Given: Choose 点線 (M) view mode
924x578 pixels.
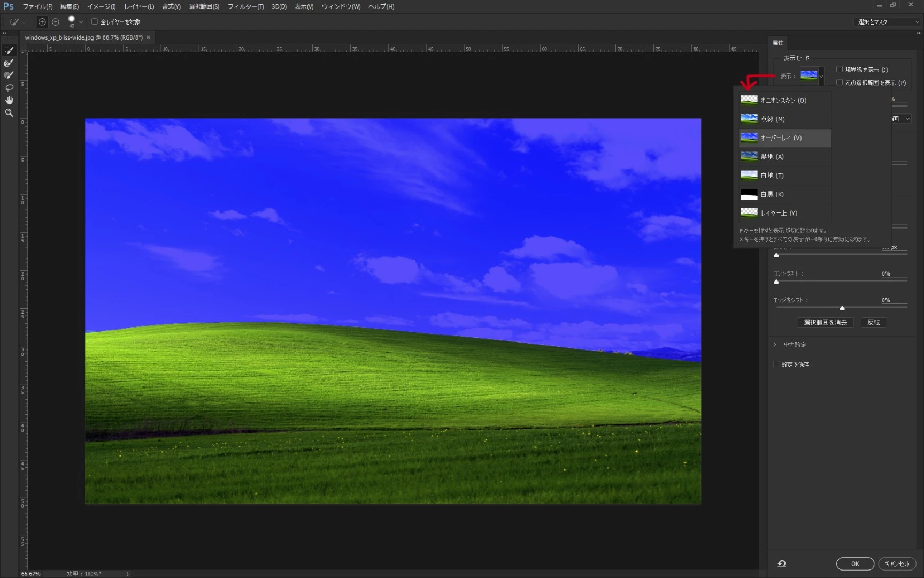Looking at the screenshot, I should click(x=785, y=119).
